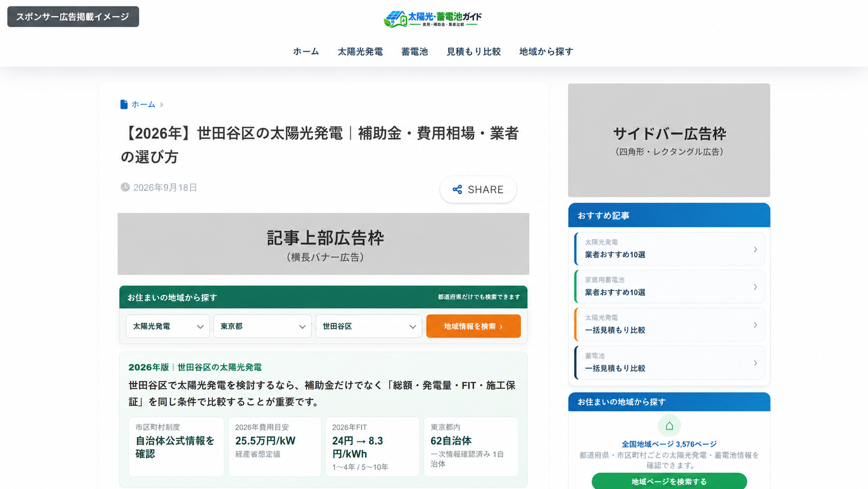Follow the ホーム breadcrumb link
Image resolution: width=868 pixels, height=489 pixels.
(143, 104)
